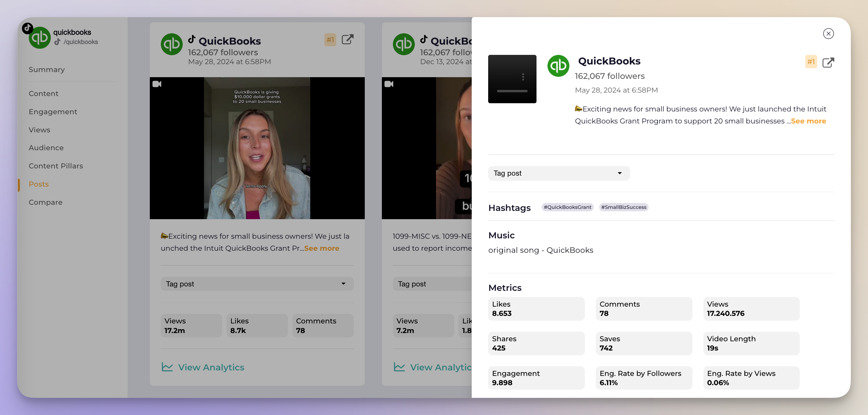Expand the Tag post dropdown on second post
This screenshot has width=868, height=415.
click(432, 284)
